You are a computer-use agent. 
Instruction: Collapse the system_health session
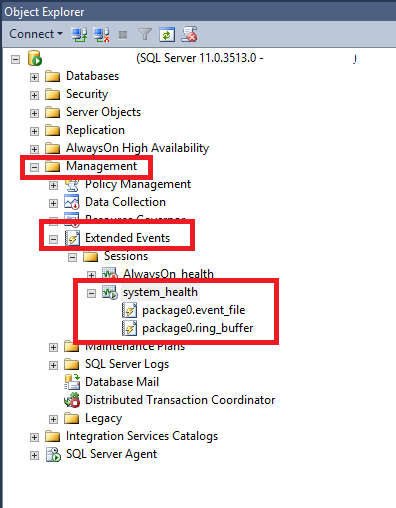(91, 293)
